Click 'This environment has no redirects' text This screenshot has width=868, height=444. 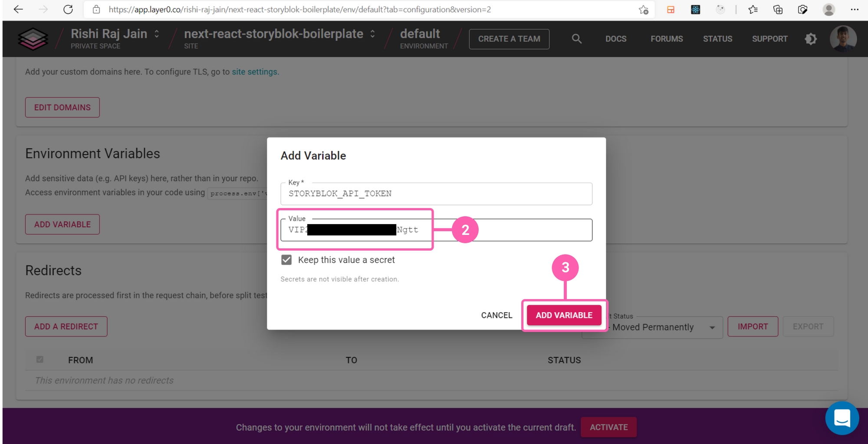click(x=104, y=380)
